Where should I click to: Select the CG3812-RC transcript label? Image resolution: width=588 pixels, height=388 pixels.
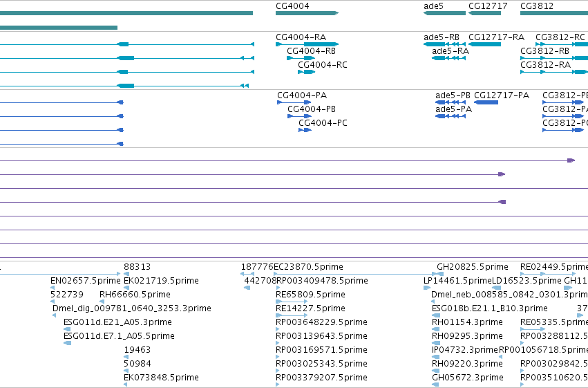pyautogui.click(x=560, y=37)
